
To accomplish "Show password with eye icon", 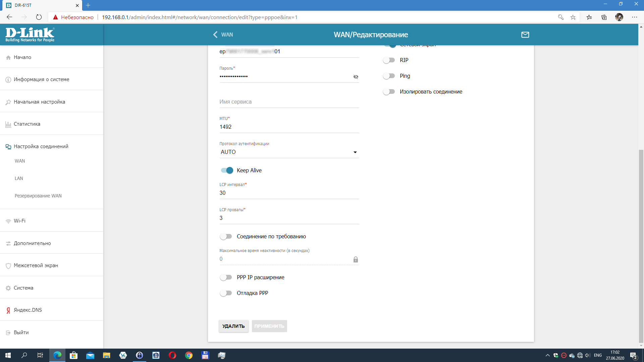I will click(x=356, y=77).
